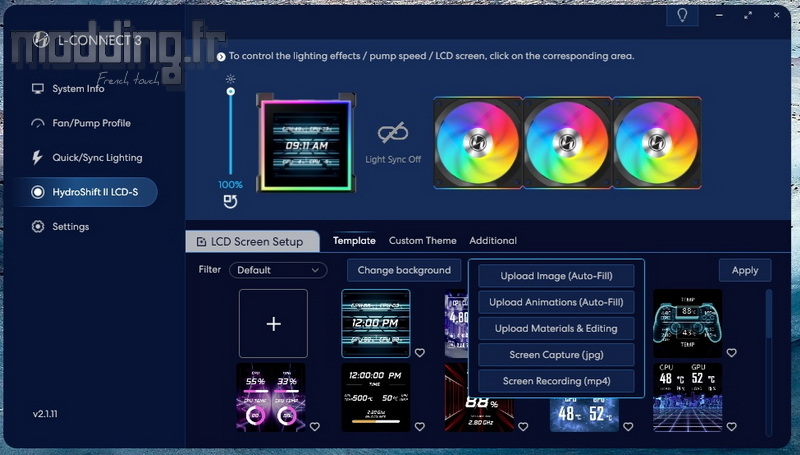Open the Additional tab
Viewport: 800px width, 455px height.
point(493,241)
